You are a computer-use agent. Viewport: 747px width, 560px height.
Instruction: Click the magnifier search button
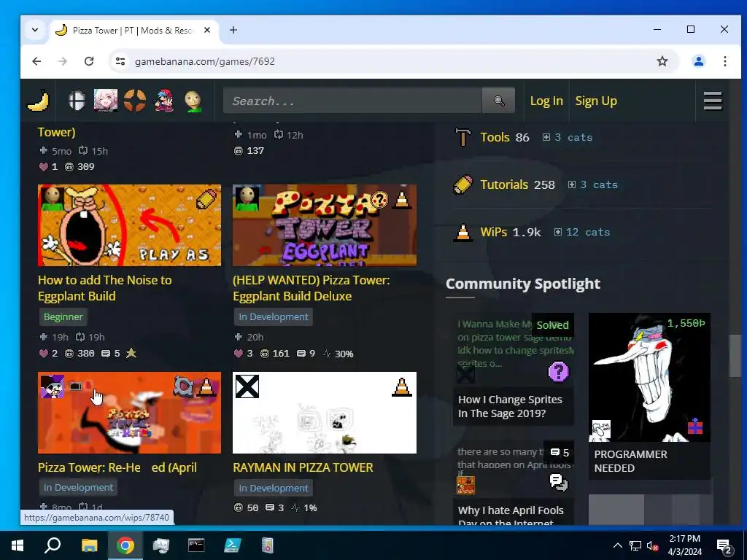[x=498, y=101]
